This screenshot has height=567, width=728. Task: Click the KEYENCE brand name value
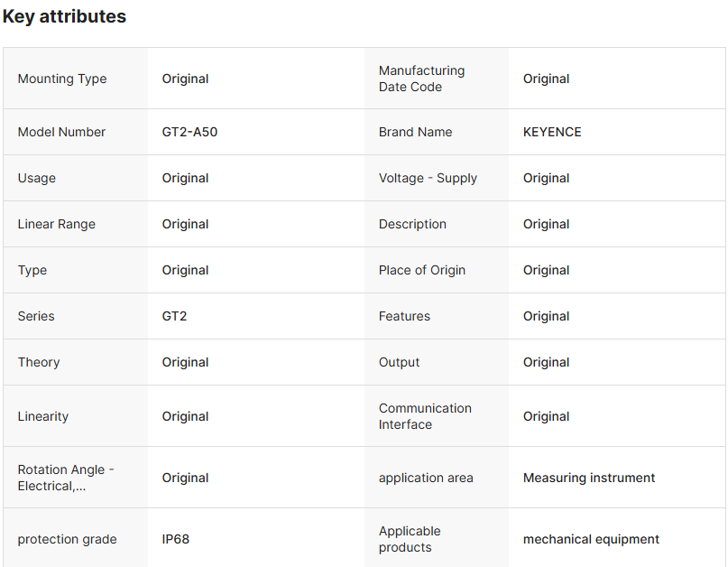[x=552, y=132]
